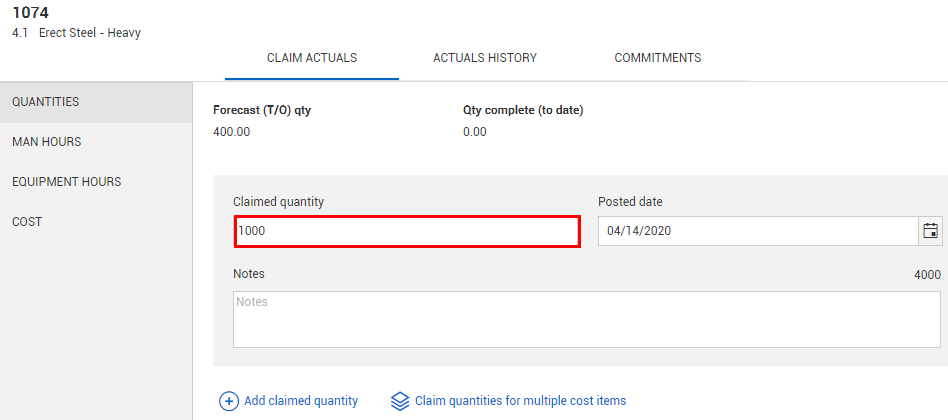Click the Forecast (T/O) qty value 400.00
948x420 pixels.
[232, 132]
